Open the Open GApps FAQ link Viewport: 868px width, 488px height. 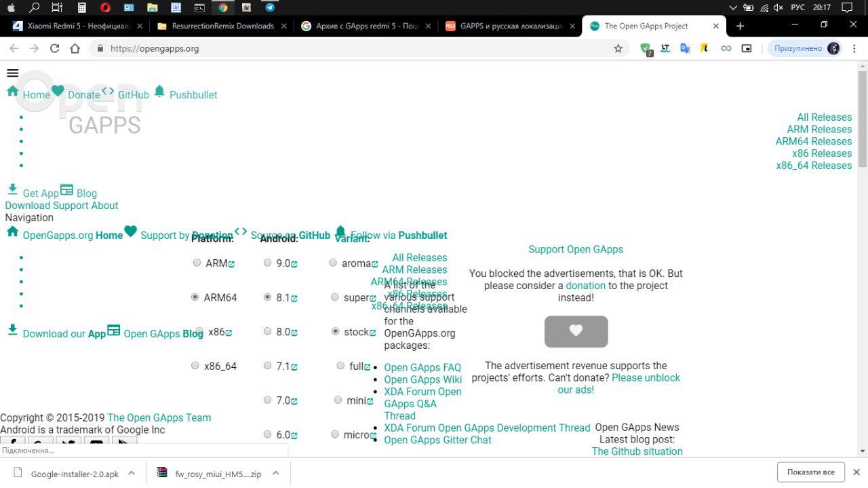click(x=422, y=367)
